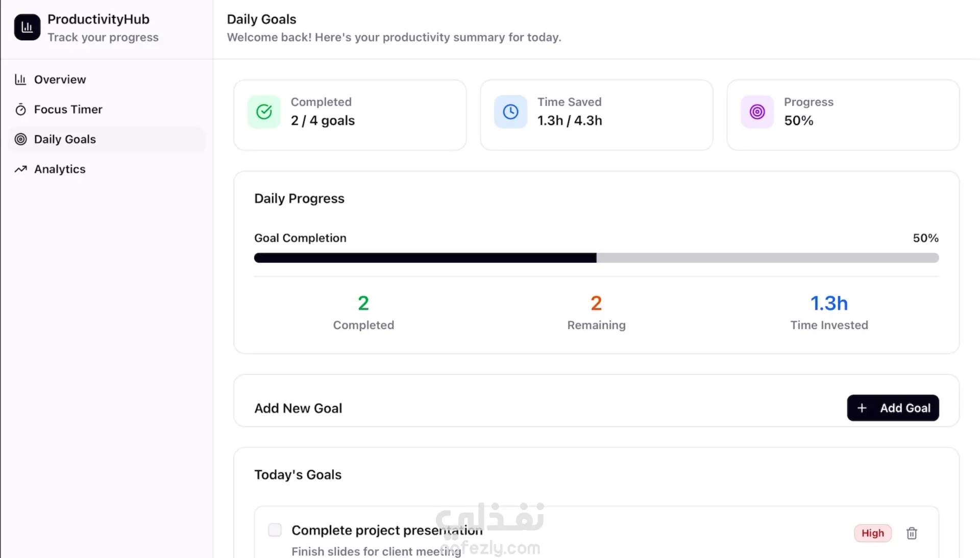Click the Goal Completion progress bar
The height and width of the screenshot is (558, 980).
click(x=596, y=258)
